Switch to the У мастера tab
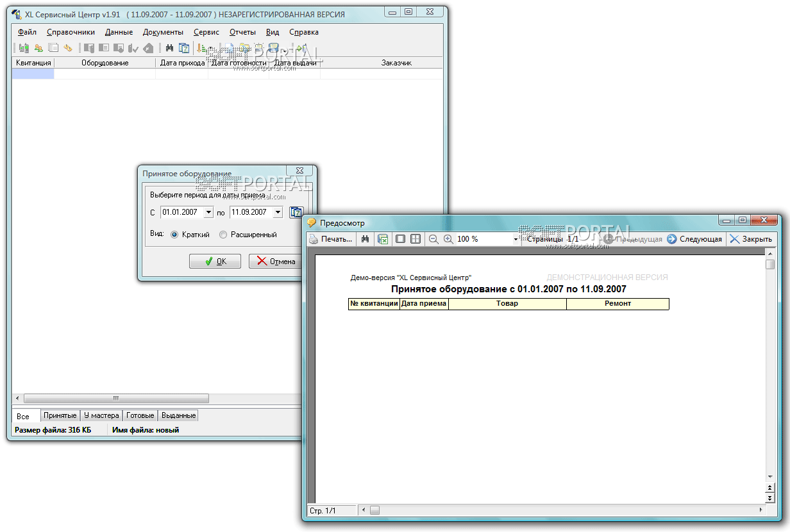This screenshot has width=790, height=532. click(x=101, y=415)
